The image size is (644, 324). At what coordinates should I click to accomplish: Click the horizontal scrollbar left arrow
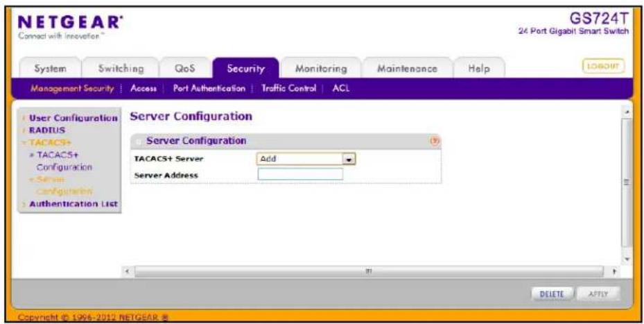pos(128,271)
